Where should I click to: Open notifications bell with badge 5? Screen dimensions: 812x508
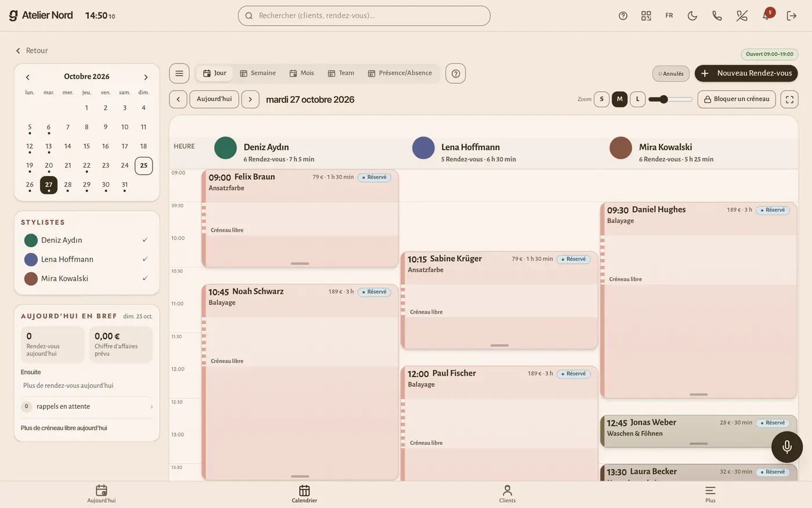click(767, 15)
